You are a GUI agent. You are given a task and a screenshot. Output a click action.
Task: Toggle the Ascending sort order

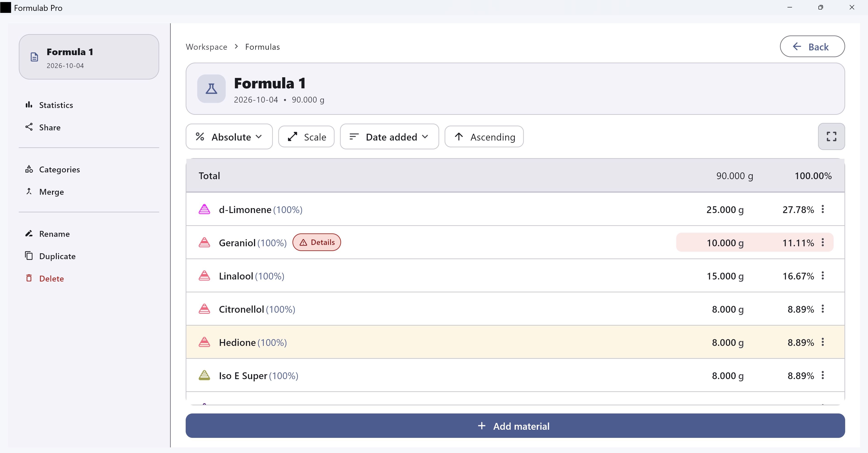[484, 137]
